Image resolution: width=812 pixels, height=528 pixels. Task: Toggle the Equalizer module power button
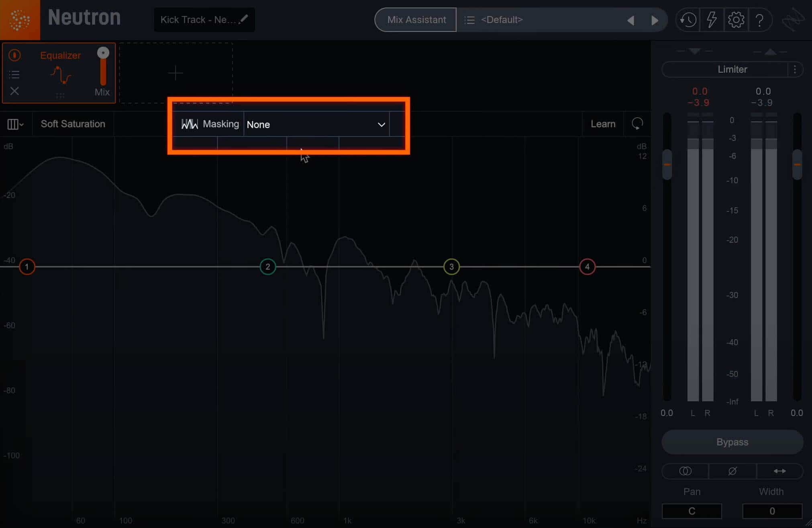[x=14, y=55]
